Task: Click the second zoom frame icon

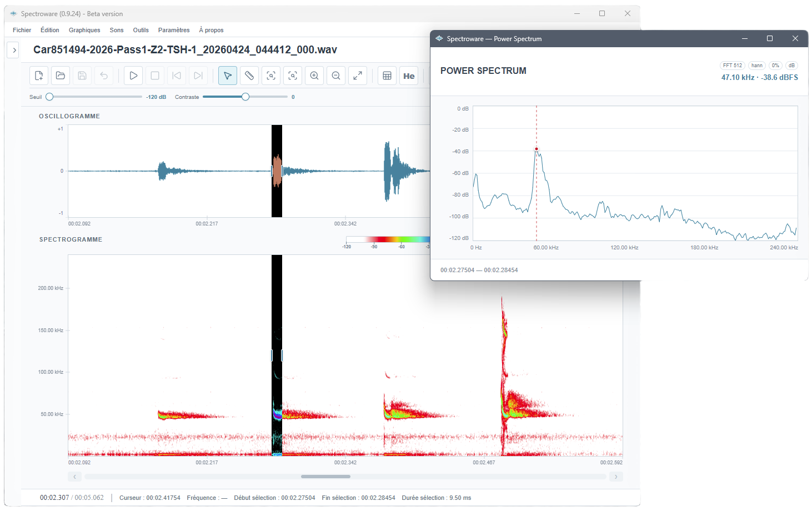Action: pos(293,76)
